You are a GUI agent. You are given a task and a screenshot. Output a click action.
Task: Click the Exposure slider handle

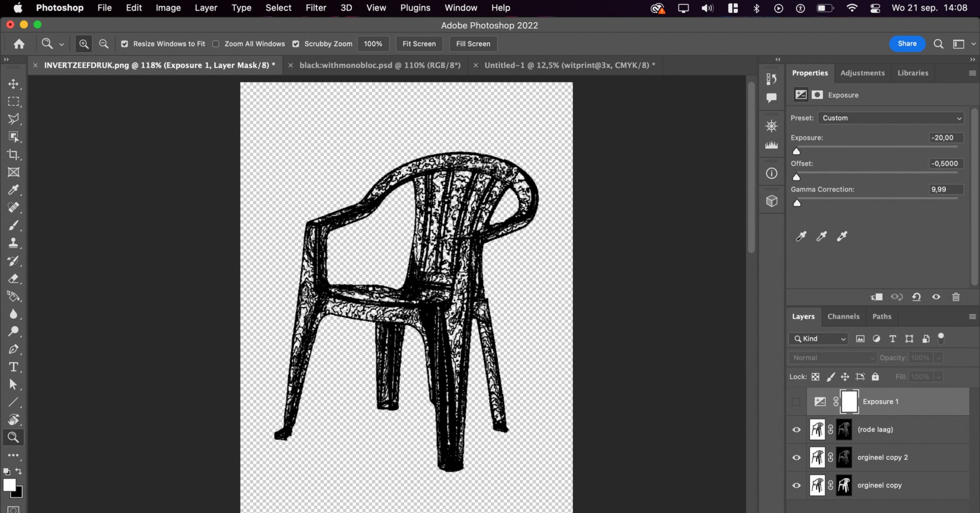(x=796, y=151)
